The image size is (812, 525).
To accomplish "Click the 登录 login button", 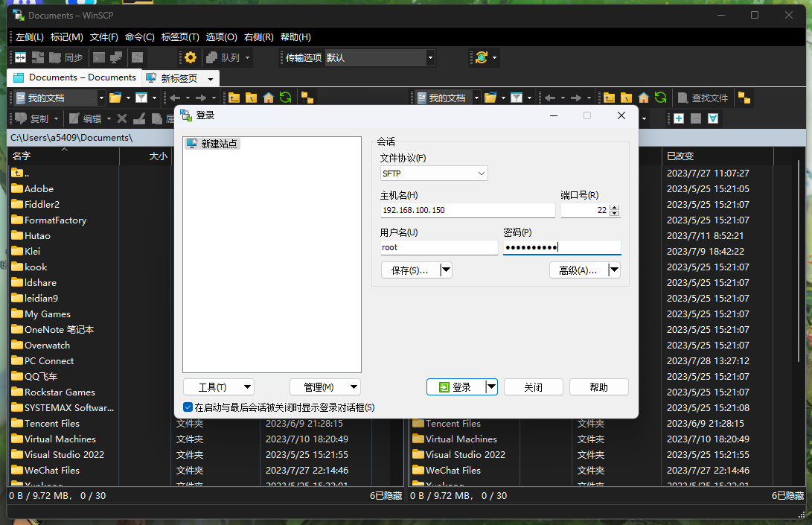I will [x=455, y=387].
